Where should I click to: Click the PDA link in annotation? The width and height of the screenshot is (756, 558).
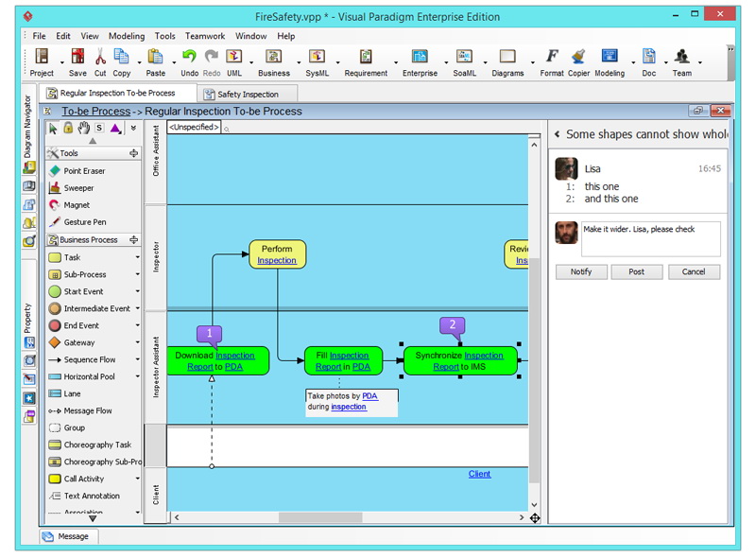(x=369, y=396)
